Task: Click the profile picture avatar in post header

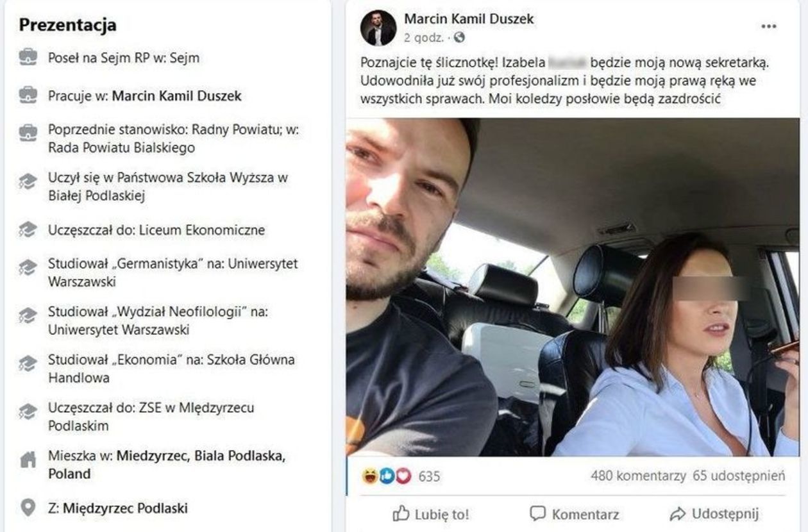Action: tap(378, 28)
